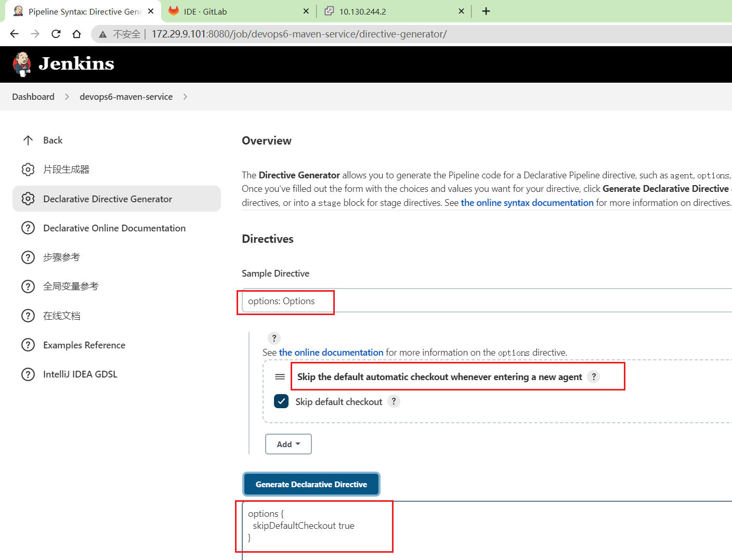Click the 'Overview' heading
Screen dimensions: 732x560
[x=267, y=141]
